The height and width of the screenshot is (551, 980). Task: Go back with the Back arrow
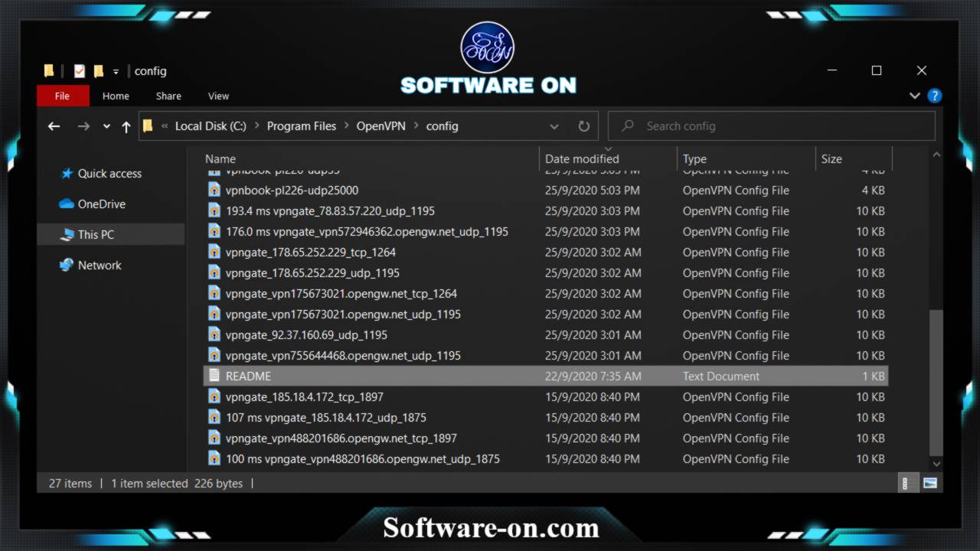click(54, 126)
